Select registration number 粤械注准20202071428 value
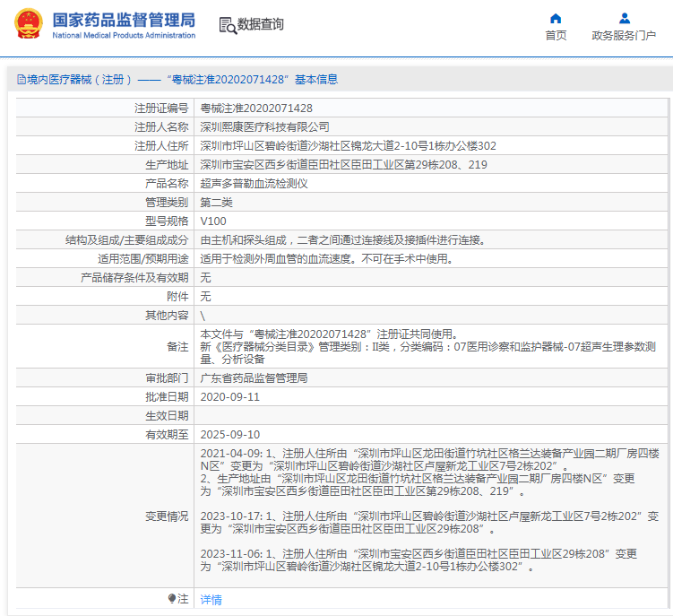 (x=256, y=108)
